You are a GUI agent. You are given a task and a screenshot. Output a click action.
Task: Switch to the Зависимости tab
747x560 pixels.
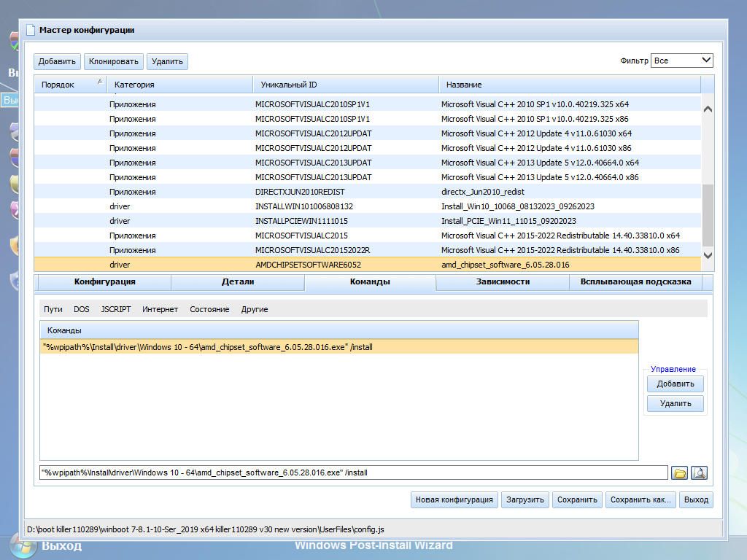pyautogui.click(x=503, y=281)
